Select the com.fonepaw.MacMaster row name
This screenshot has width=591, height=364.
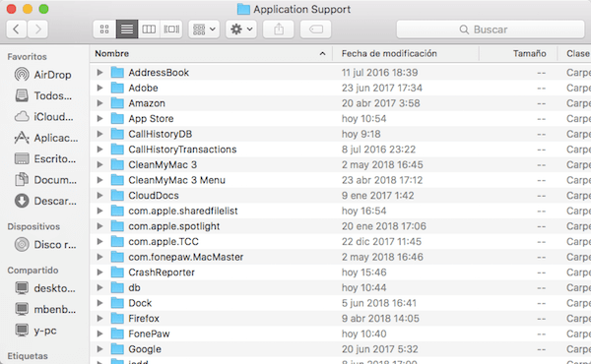tap(186, 257)
